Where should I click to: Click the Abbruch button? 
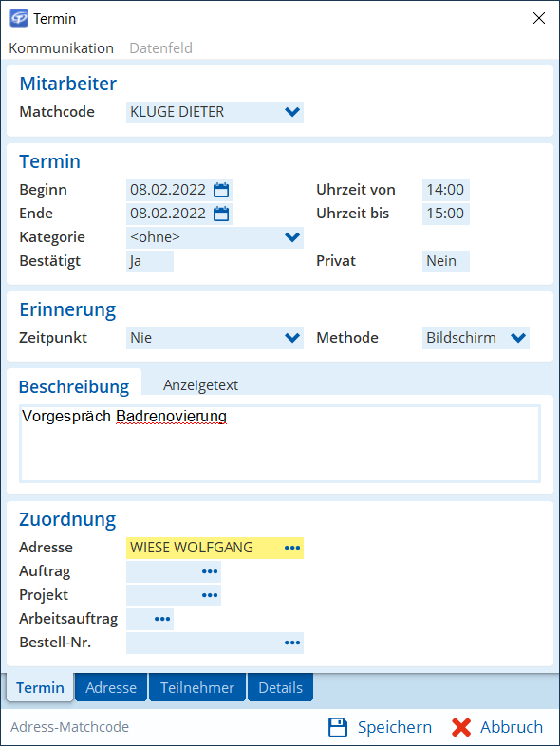tap(497, 727)
